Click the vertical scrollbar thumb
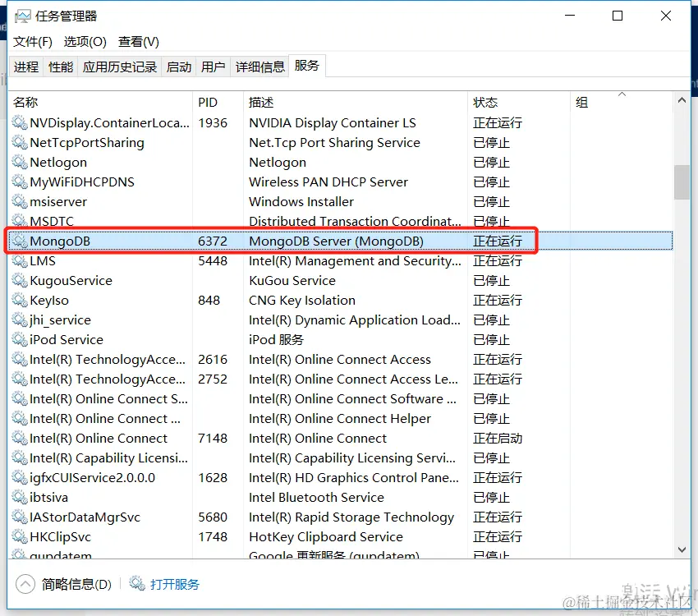This screenshot has height=616, width=698. (682, 182)
